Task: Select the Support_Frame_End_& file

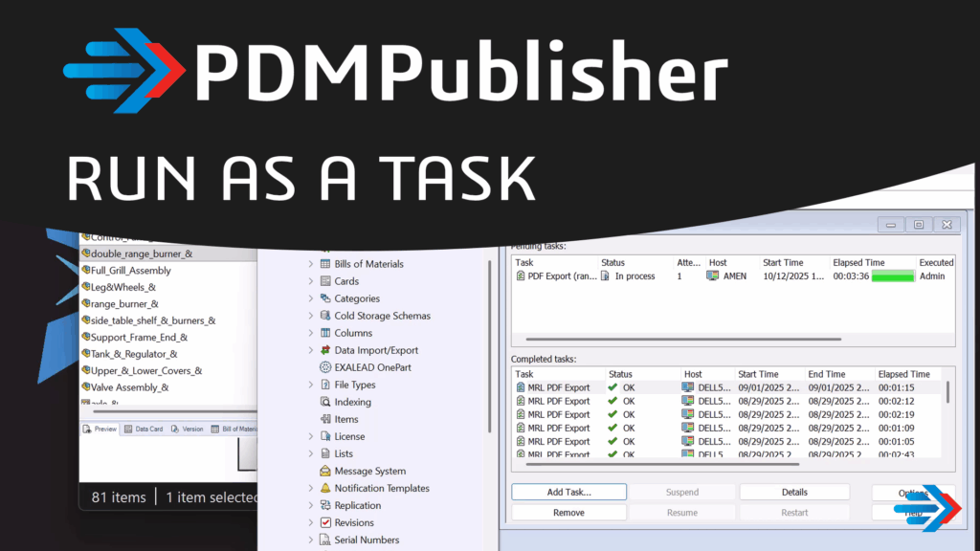Action: (139, 338)
